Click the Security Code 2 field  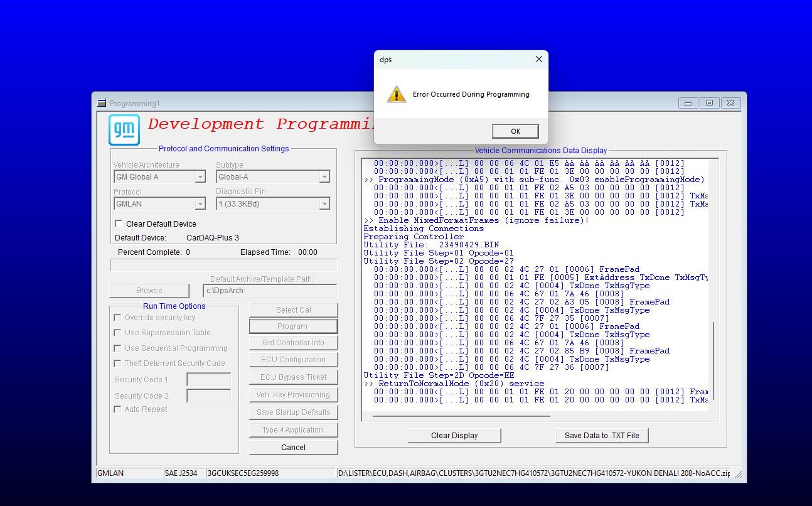[x=209, y=396]
